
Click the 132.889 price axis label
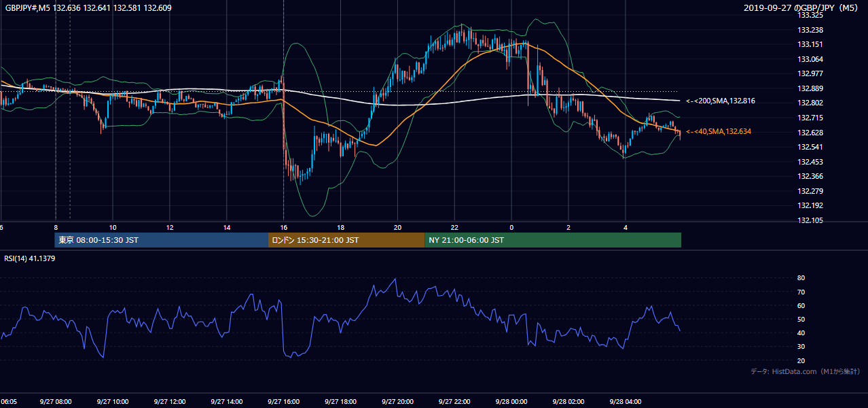[x=810, y=88]
